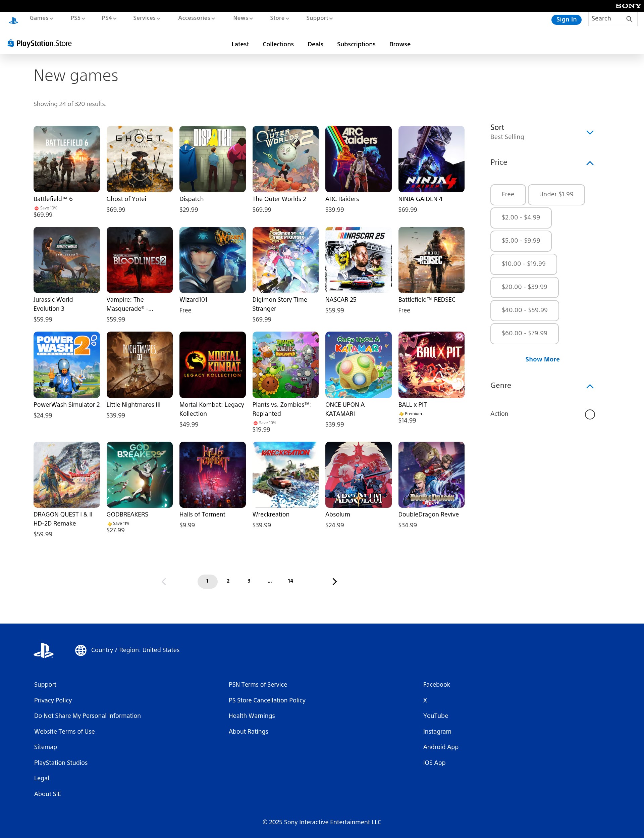The height and width of the screenshot is (838, 644).
Task: Open the Ghost of Yōtei cover art
Action: tap(140, 159)
